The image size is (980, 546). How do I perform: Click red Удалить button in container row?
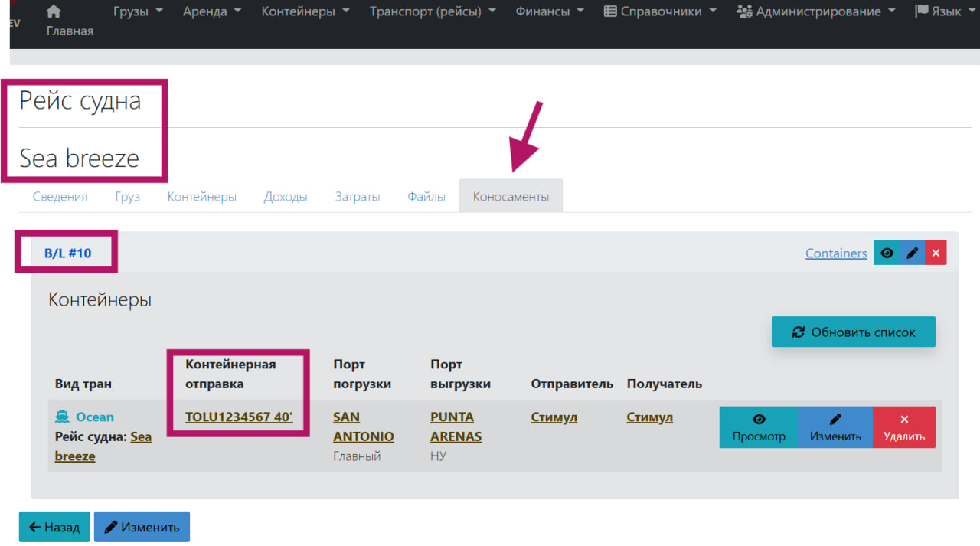pyautogui.click(x=903, y=427)
